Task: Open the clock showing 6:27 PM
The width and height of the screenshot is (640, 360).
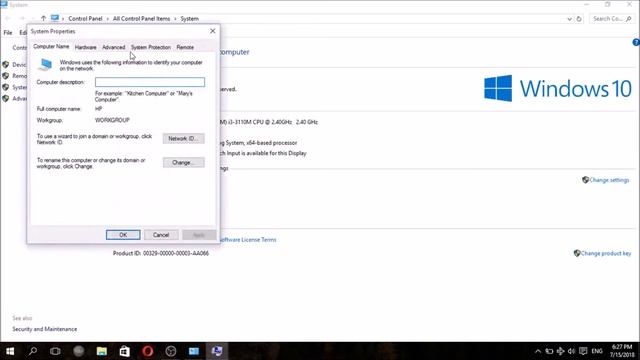Action: point(622,351)
